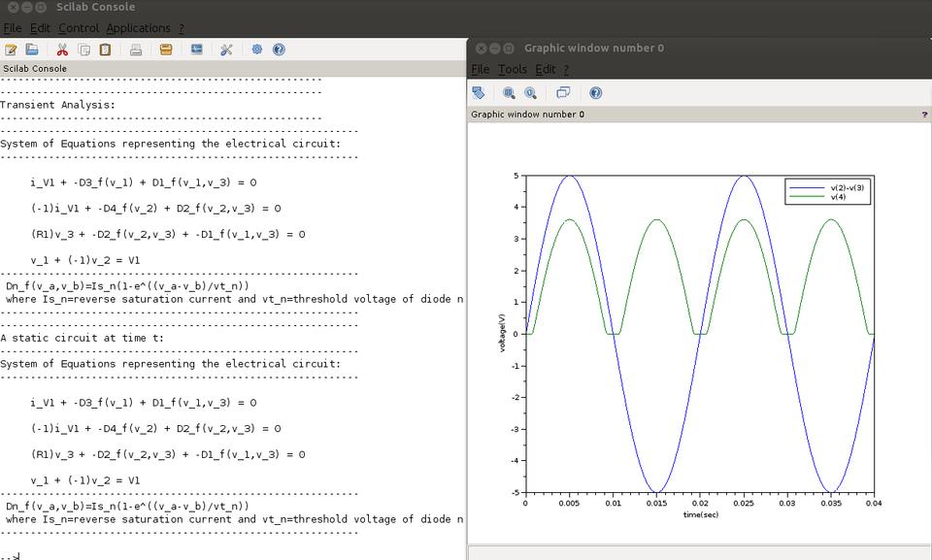
Task: Open the Control menu in Scilab Console
Action: [x=78, y=28]
